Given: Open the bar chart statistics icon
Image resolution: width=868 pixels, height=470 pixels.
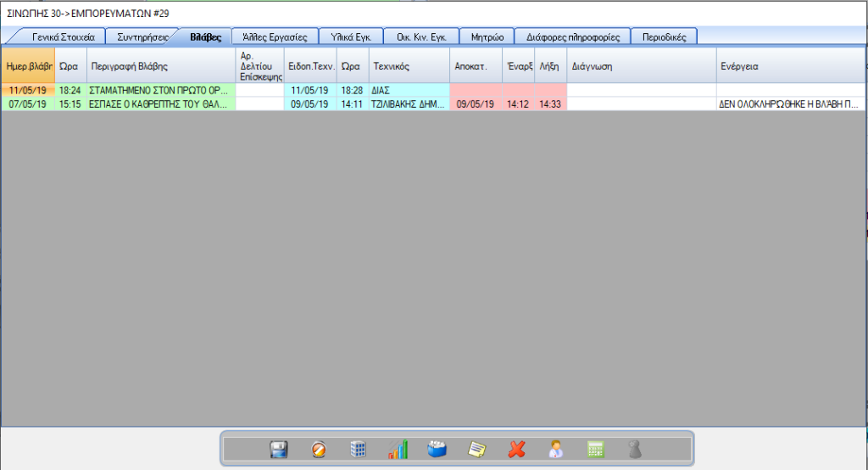Looking at the screenshot, I should [398, 450].
